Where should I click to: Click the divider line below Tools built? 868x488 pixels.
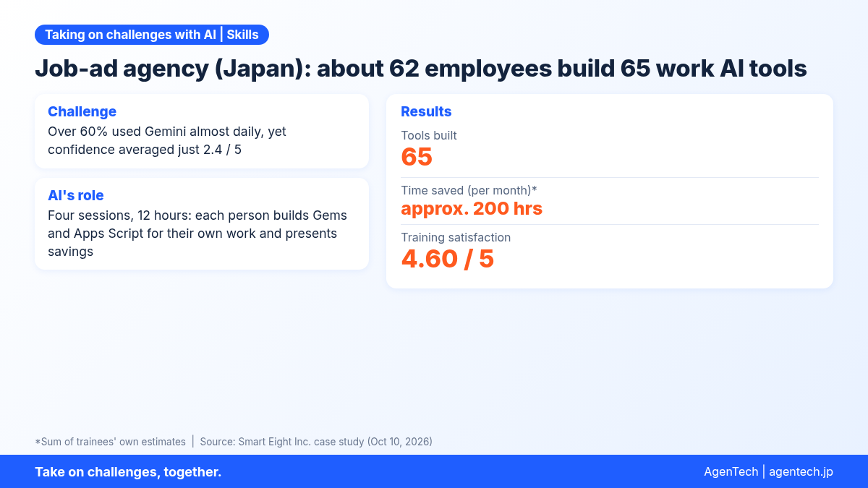(x=610, y=177)
